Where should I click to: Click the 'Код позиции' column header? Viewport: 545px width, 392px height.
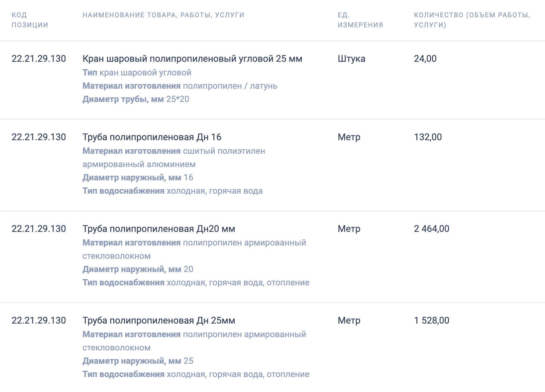pos(30,20)
